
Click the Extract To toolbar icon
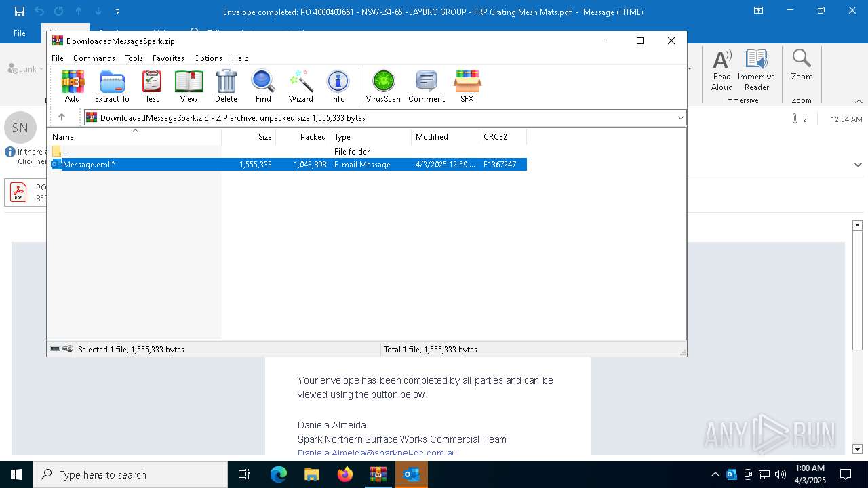click(x=112, y=86)
